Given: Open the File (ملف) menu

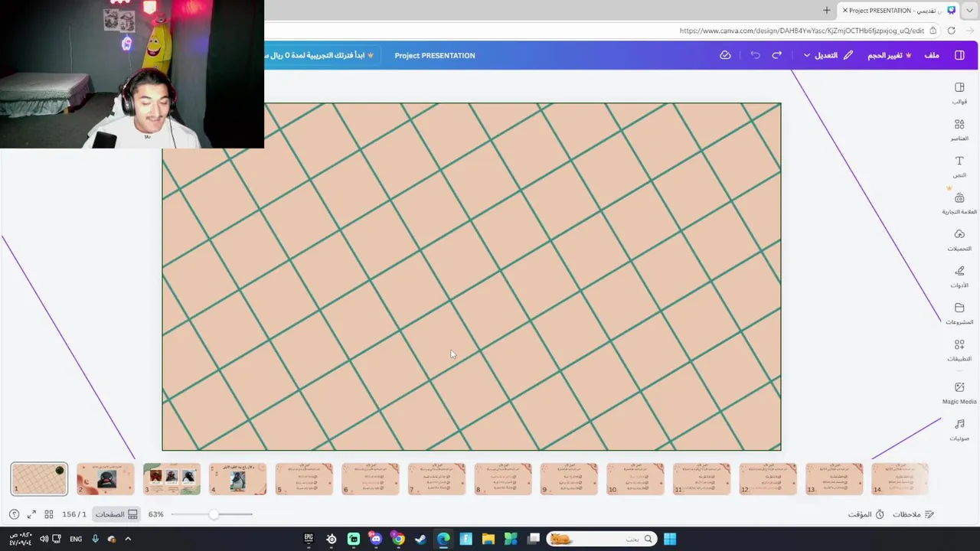Looking at the screenshot, I should [x=932, y=55].
